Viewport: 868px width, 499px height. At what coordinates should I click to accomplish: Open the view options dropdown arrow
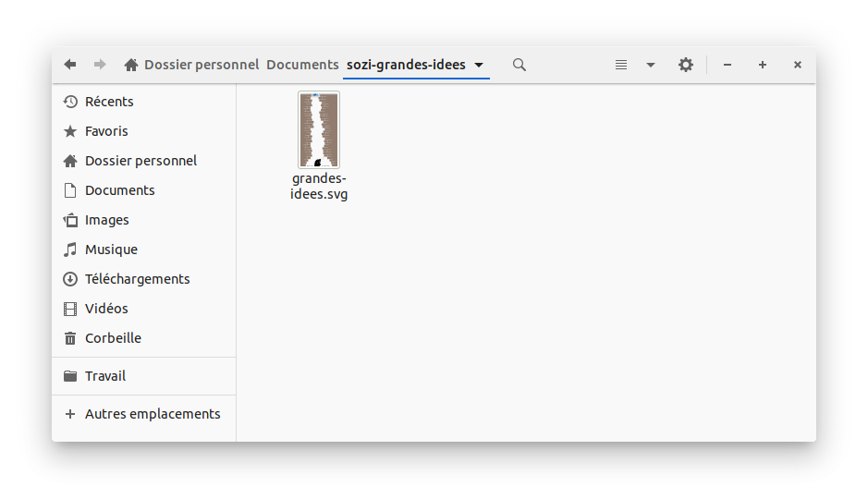tap(651, 65)
